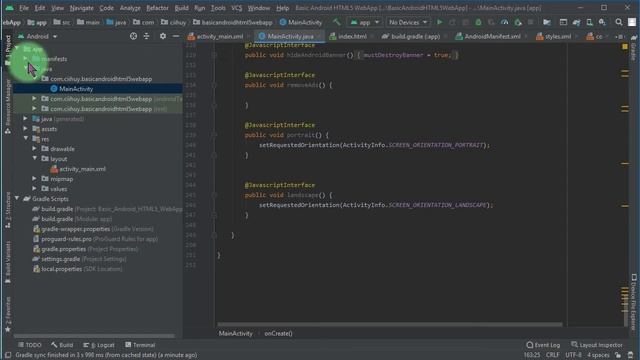Click the Make Project hammer icon
The image size is (640, 360).
pyautogui.click(x=336, y=22)
